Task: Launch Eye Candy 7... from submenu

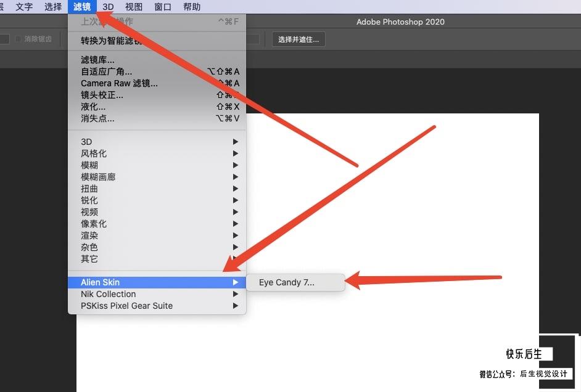Action: point(295,282)
